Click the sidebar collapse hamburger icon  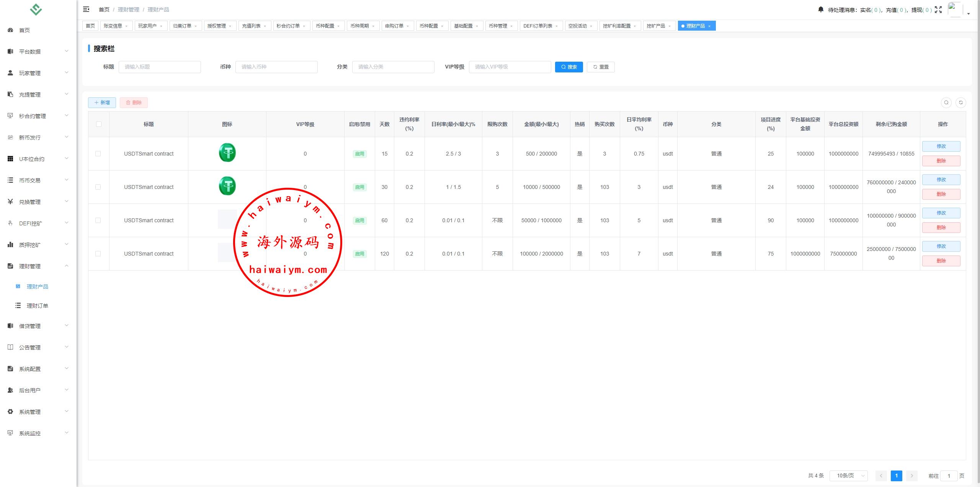tap(86, 9)
